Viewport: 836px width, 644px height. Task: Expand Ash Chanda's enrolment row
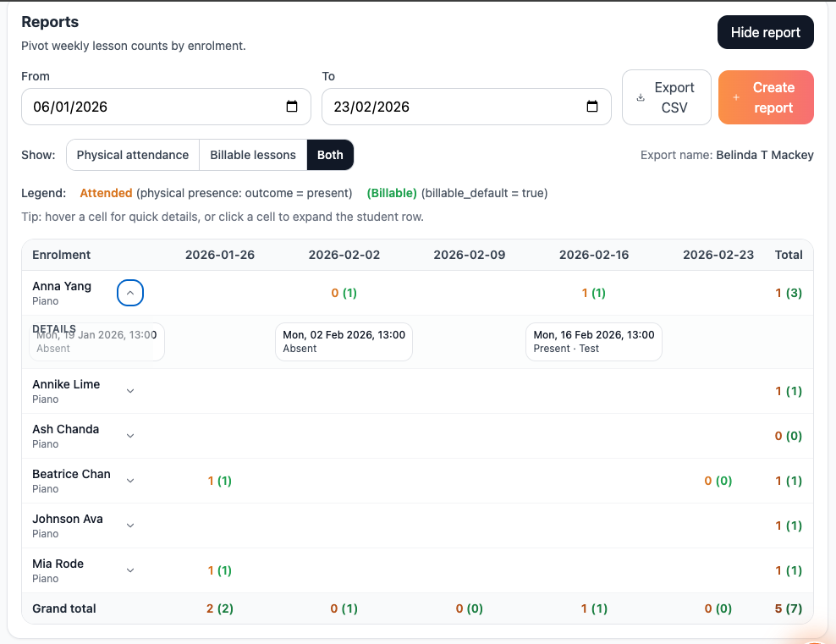(x=130, y=435)
